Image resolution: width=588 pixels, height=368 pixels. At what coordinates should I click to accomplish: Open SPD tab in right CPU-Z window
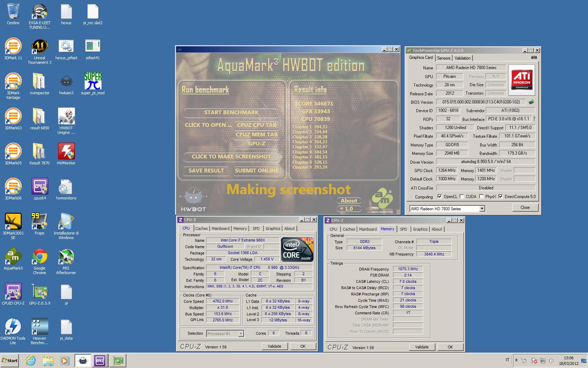[x=404, y=229]
